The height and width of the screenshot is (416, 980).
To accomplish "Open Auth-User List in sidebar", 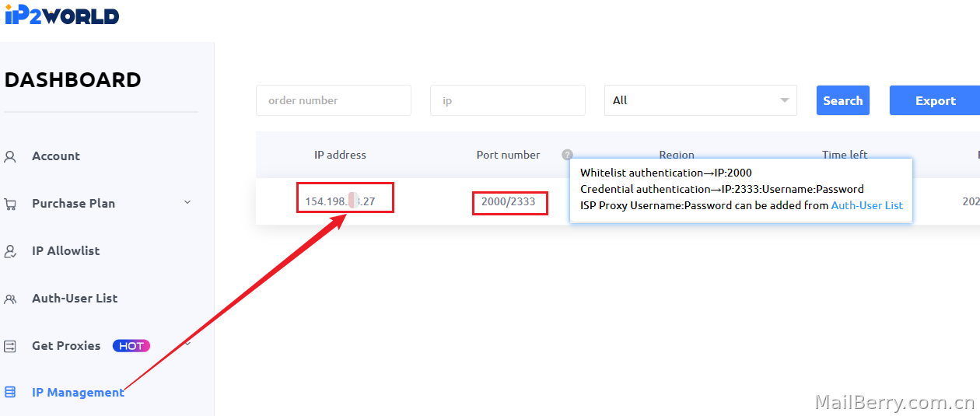I will click(x=75, y=298).
